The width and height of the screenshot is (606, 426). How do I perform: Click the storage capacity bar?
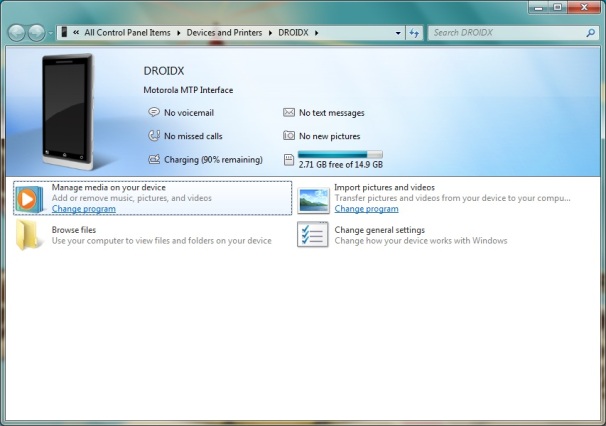340,155
